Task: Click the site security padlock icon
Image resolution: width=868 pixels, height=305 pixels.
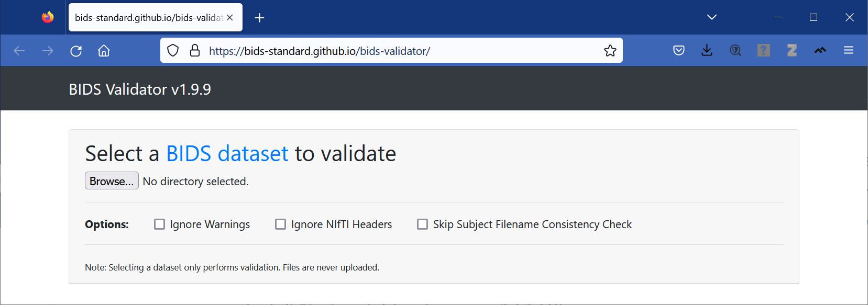Action: tap(195, 51)
